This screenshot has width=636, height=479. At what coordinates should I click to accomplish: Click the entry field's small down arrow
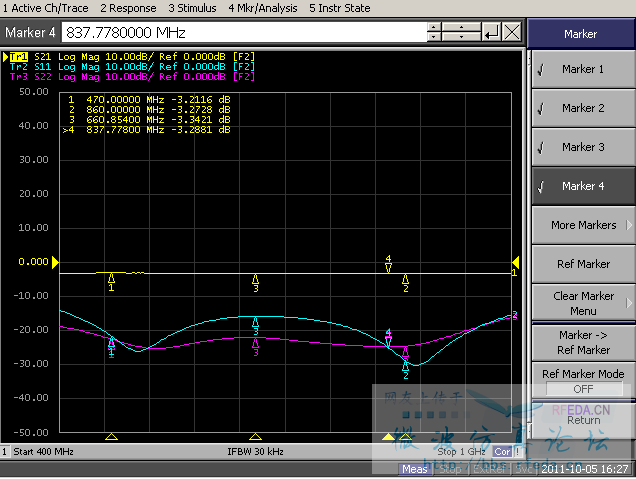click(434, 37)
